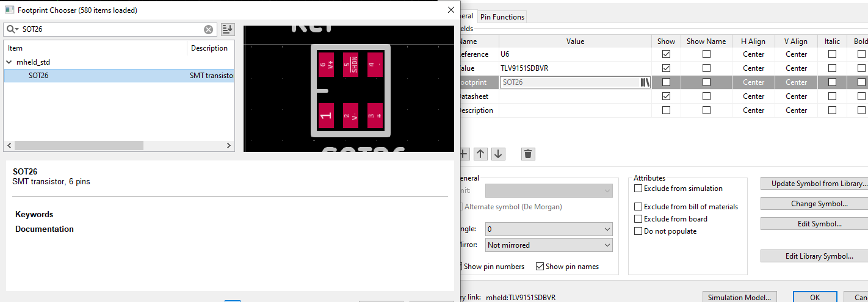Click the Value column header
The height and width of the screenshot is (302, 868).
[575, 41]
